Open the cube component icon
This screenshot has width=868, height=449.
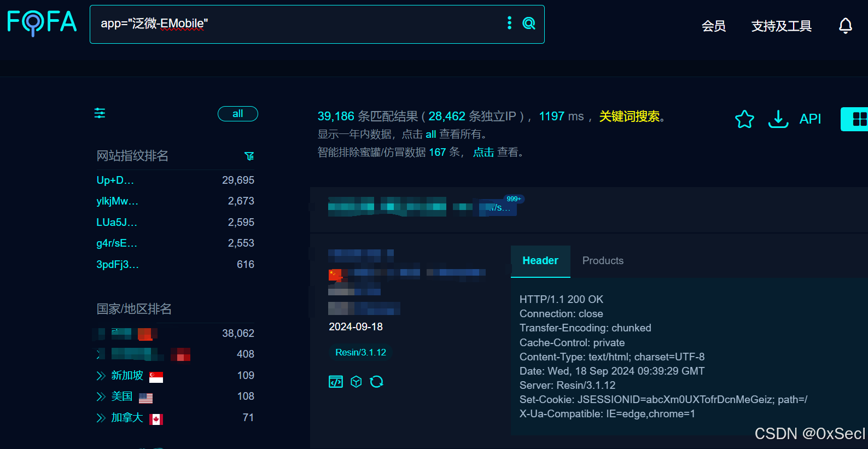click(356, 382)
